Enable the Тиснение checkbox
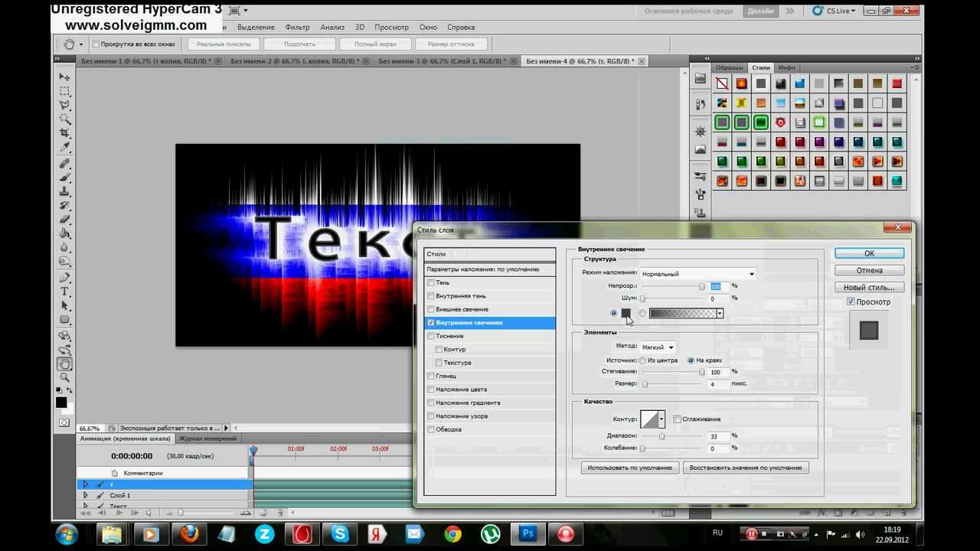The image size is (980, 551). click(x=430, y=336)
